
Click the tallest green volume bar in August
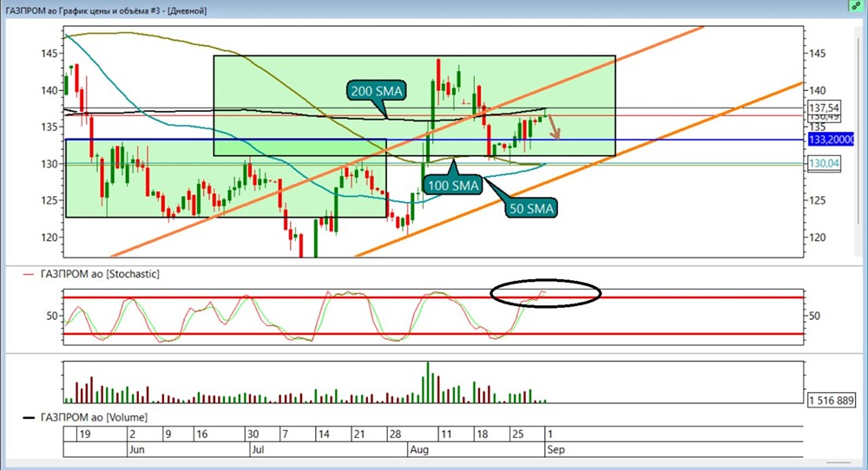coord(427,382)
